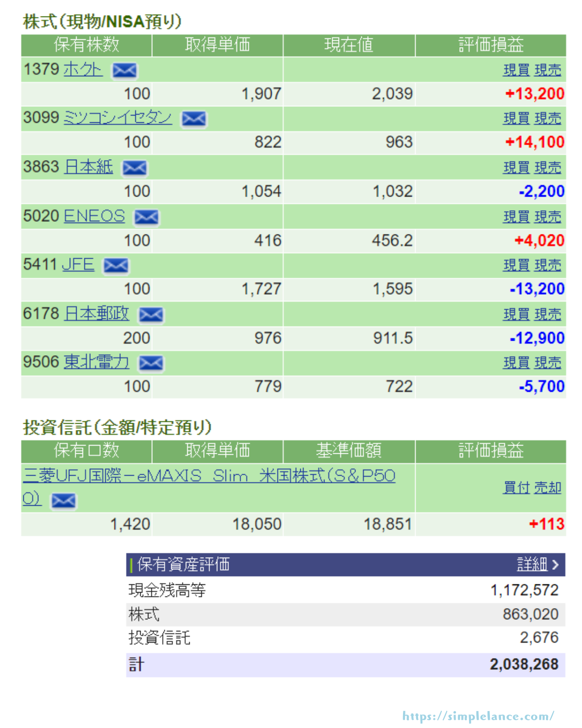
Task: Click 現売 for ミツコシイセタン row
Action: (548, 119)
